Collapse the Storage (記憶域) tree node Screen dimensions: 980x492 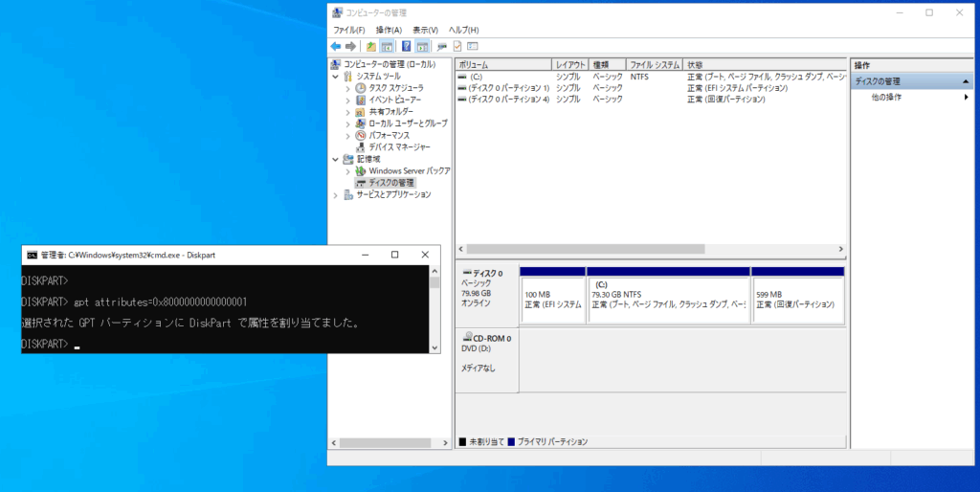tap(335, 159)
